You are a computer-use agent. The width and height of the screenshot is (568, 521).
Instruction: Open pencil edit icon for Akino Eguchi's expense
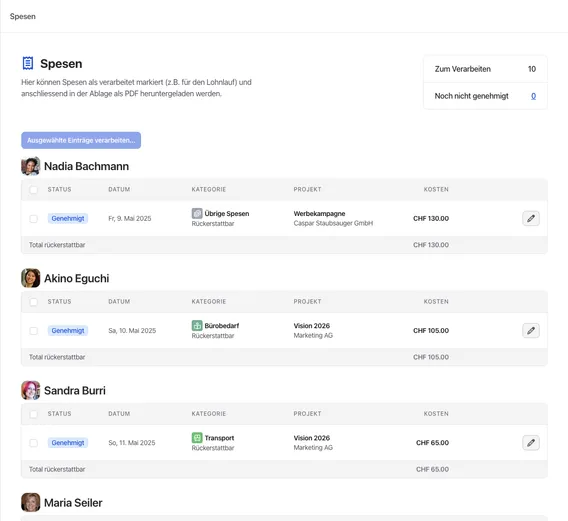pos(531,330)
